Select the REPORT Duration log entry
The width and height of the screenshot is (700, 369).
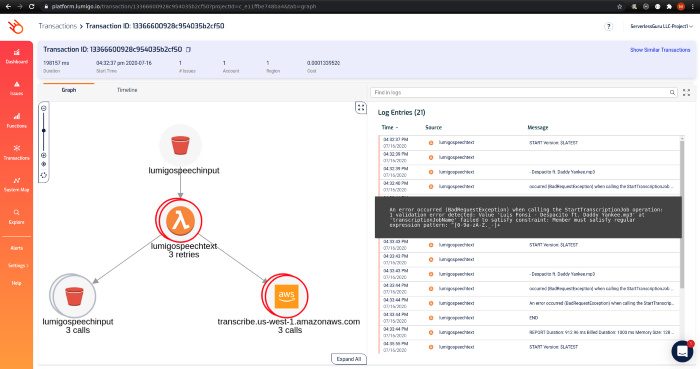coord(529,332)
